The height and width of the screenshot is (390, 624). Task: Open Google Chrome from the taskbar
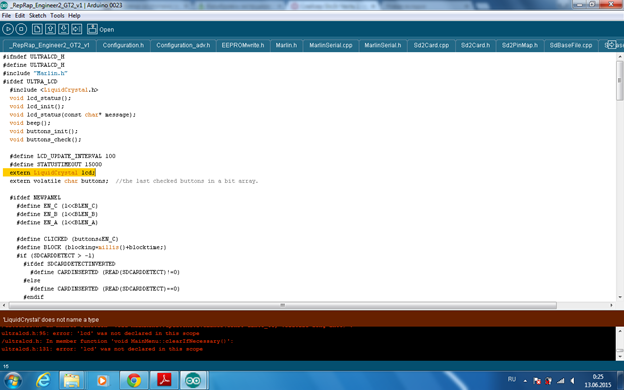coord(134,380)
